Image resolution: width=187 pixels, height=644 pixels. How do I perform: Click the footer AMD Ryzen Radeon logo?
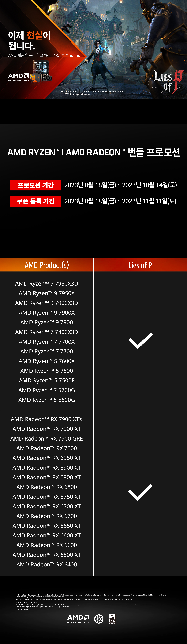click(x=78, y=619)
